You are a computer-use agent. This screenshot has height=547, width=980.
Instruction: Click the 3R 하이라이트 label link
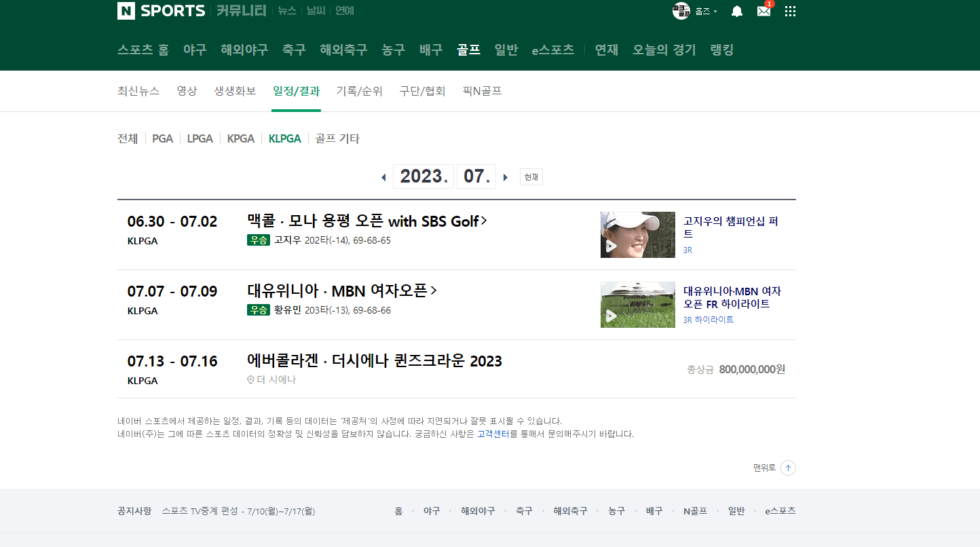pos(709,320)
